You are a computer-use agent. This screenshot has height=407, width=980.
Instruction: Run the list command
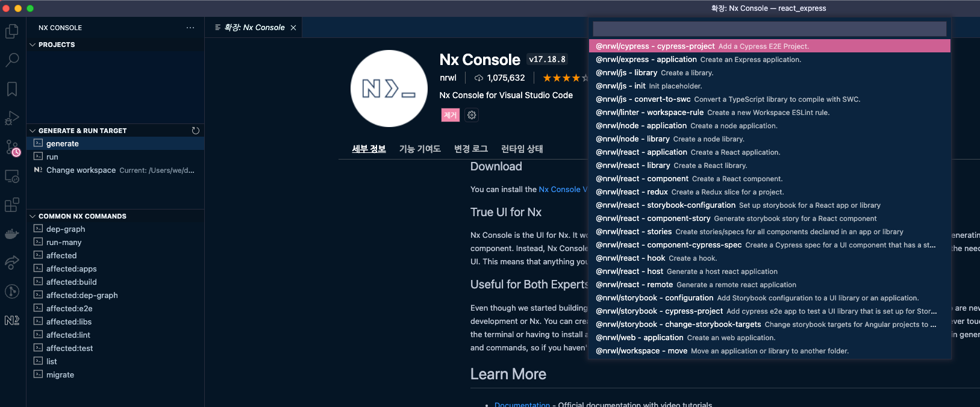click(x=116, y=361)
